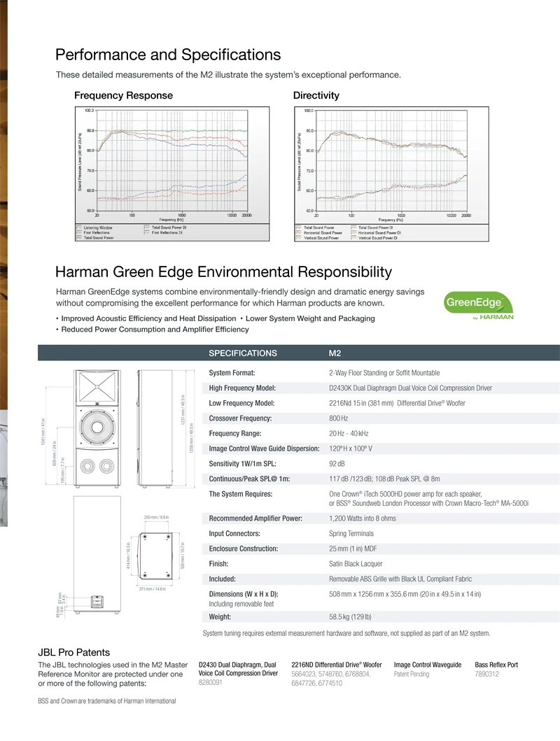560x741 pixels.
Task: Click the Directivity chart title
Action: pos(316,95)
